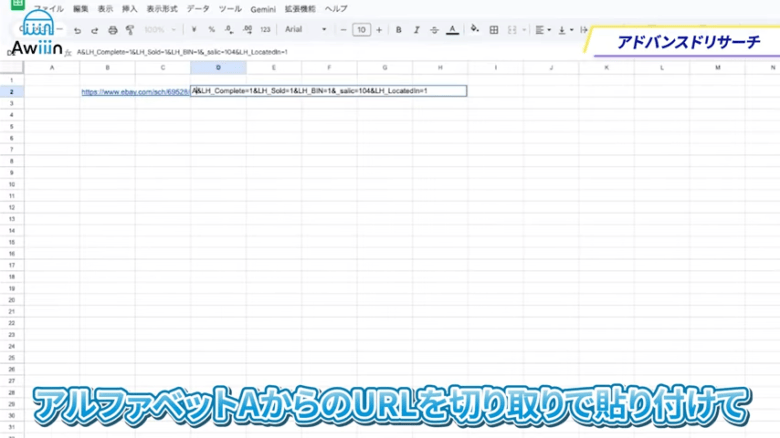Select column M header
The image size is (780, 438).
click(717, 67)
